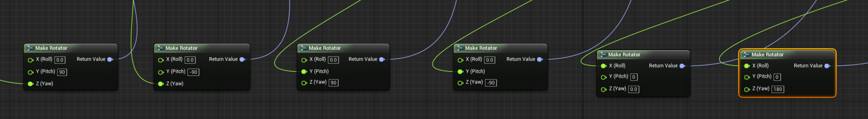Screen dimensions: 868x119
Task: Click function icon on the orange-highlighted Make Rotator node
Action: pos(746,55)
